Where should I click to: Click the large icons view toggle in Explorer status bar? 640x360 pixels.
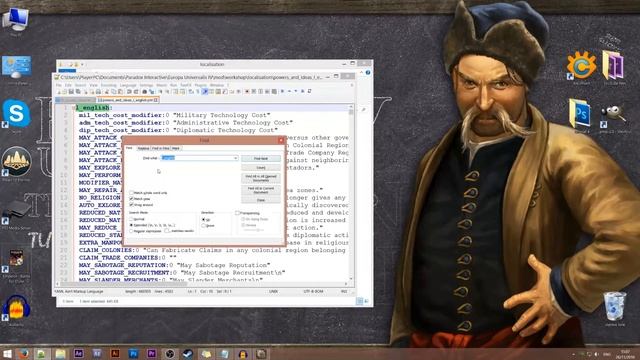point(366,301)
